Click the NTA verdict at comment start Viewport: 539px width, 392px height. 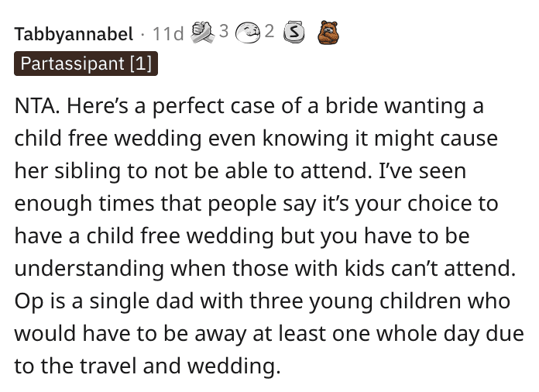click(x=35, y=106)
